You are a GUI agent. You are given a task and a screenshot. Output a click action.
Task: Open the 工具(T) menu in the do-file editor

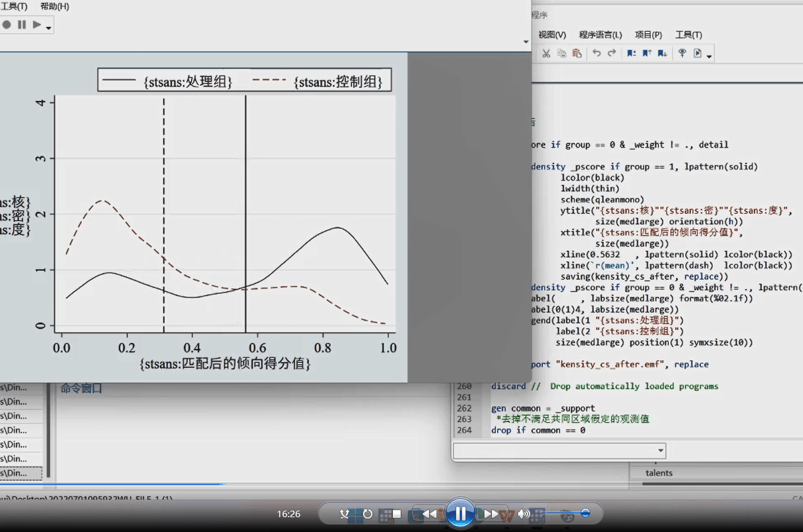point(689,34)
